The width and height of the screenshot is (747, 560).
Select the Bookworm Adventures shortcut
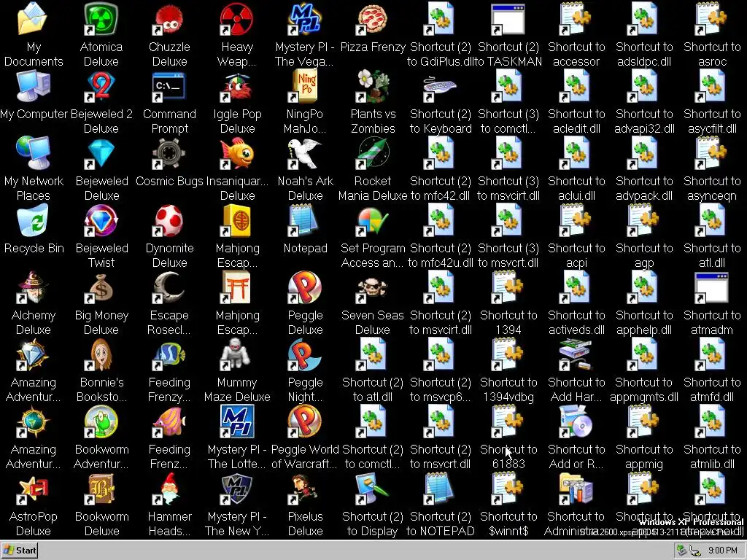click(101, 421)
